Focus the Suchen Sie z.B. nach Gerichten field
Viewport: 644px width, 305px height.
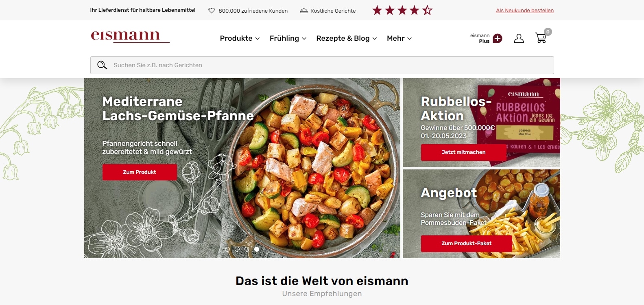(x=322, y=65)
